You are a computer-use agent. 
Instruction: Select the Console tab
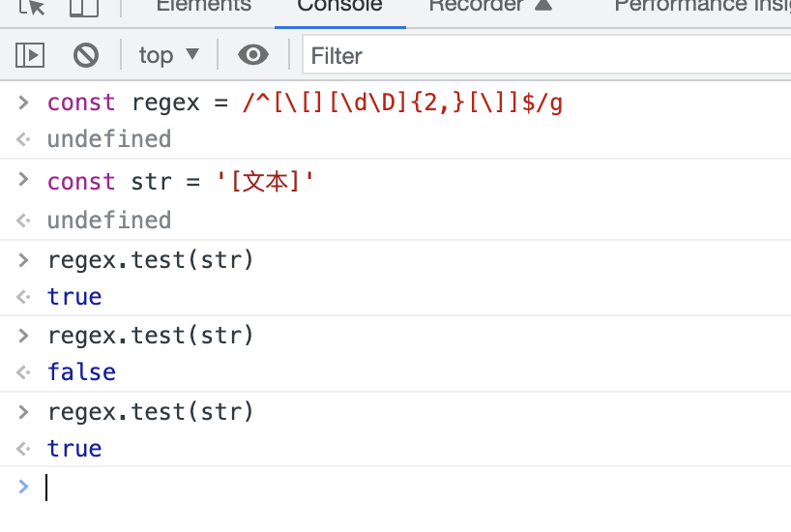(x=338, y=6)
